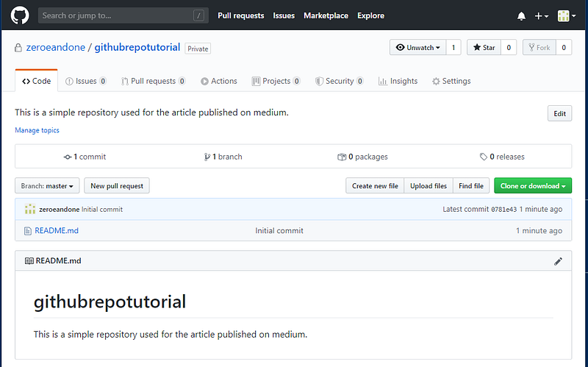Open the 0 packages link
Screen dimensions: 588x367
pyautogui.click(x=362, y=157)
